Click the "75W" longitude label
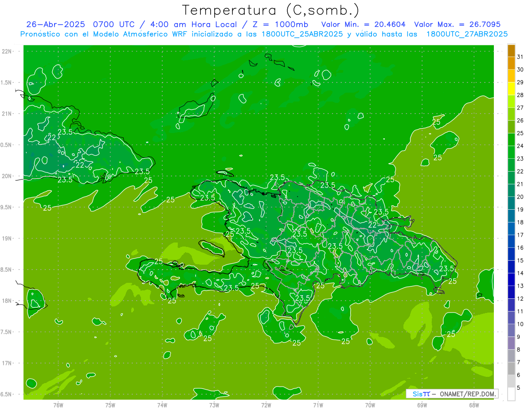Screen dimensions: 532x411 [x=110, y=405]
